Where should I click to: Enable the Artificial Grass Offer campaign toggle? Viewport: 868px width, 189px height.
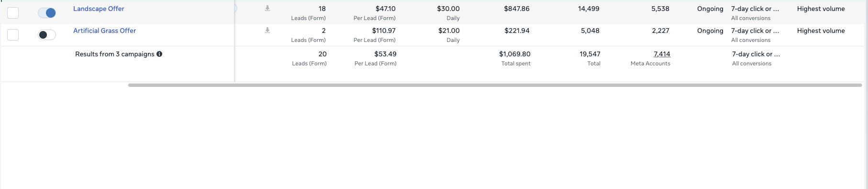coord(47,35)
